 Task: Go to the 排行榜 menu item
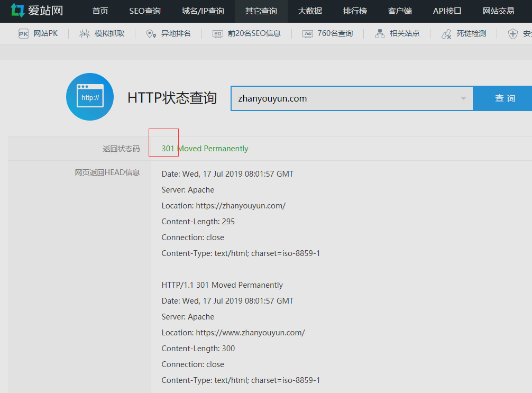click(355, 11)
